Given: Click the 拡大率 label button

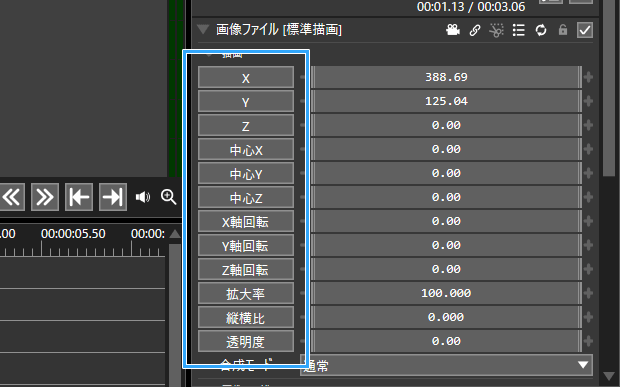Looking at the screenshot, I should coord(246,293).
